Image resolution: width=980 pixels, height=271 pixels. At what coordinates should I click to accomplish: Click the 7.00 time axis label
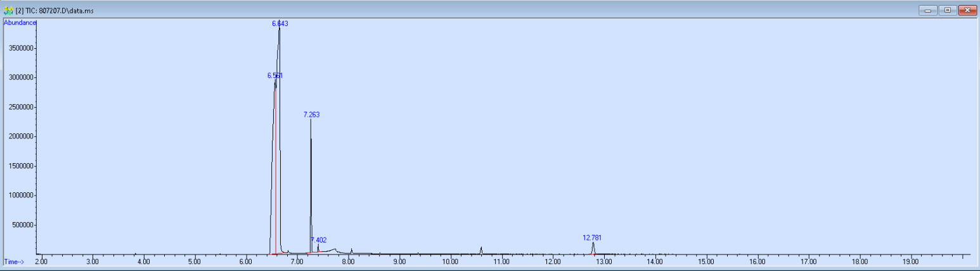297,261
